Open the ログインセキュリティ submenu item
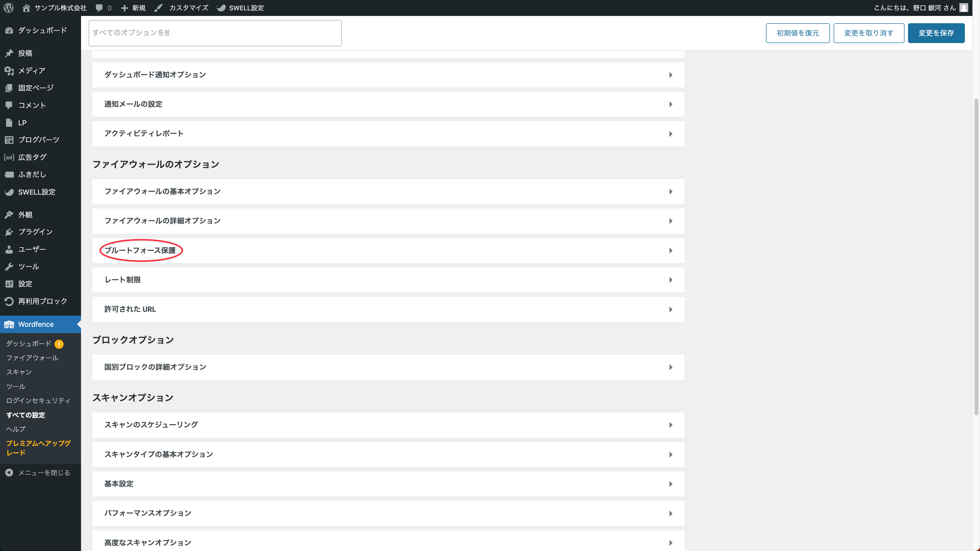980x551 pixels. point(38,400)
